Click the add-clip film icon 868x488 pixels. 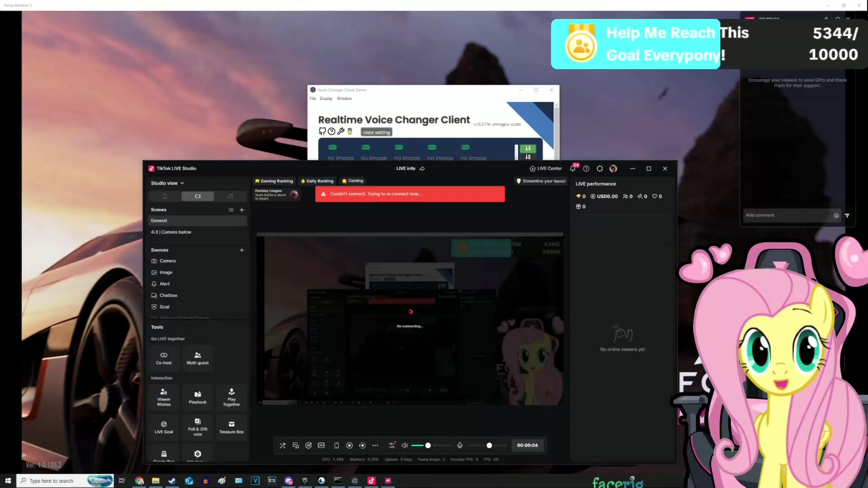pos(321,446)
